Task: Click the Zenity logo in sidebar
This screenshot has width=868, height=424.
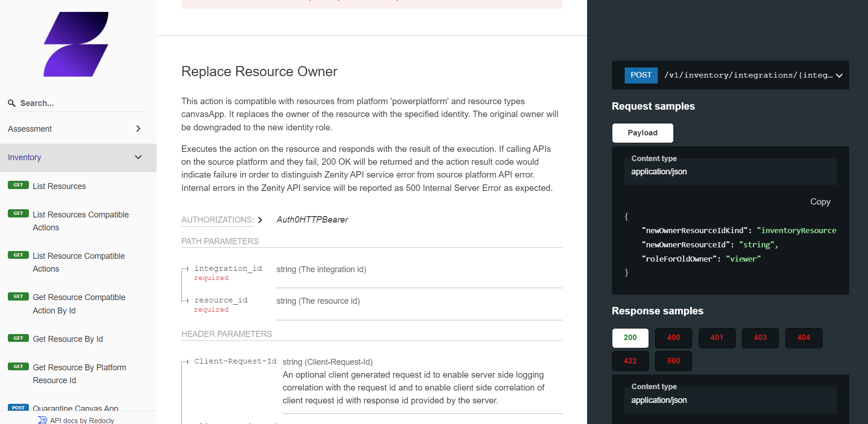Action: coord(76,45)
